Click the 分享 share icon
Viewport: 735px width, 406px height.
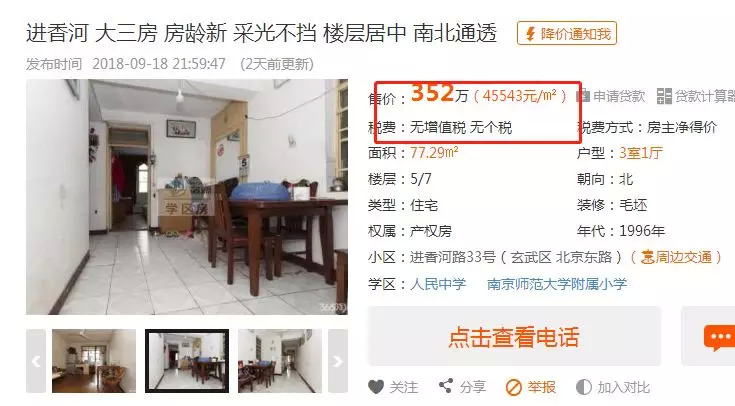pos(445,386)
